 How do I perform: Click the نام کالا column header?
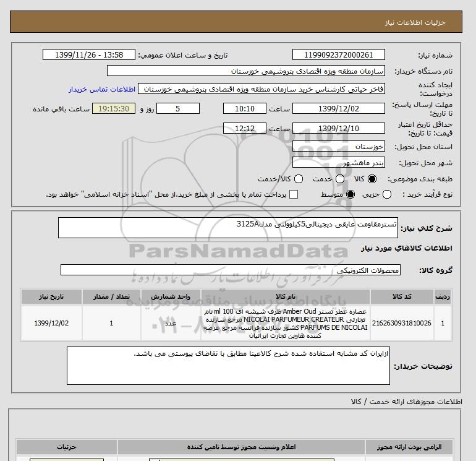[x=286, y=296]
